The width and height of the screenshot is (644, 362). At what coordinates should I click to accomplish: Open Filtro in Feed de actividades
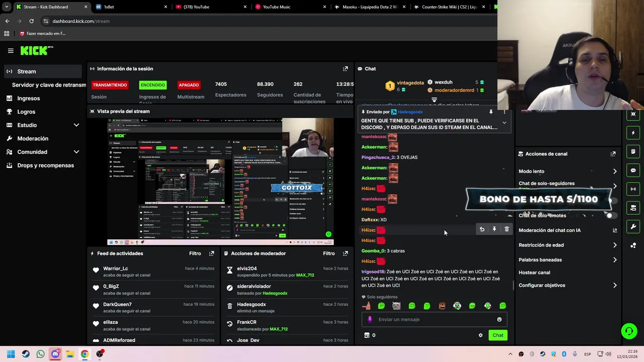pyautogui.click(x=195, y=253)
